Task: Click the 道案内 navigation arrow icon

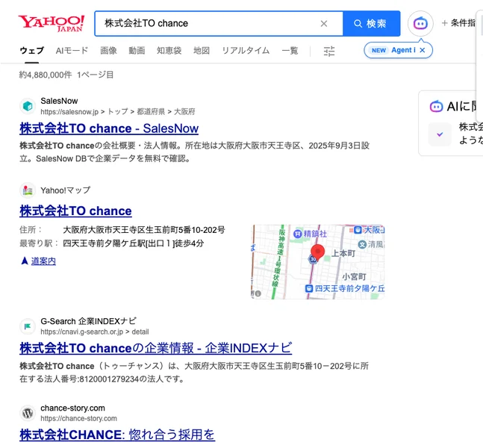Action: pos(25,261)
